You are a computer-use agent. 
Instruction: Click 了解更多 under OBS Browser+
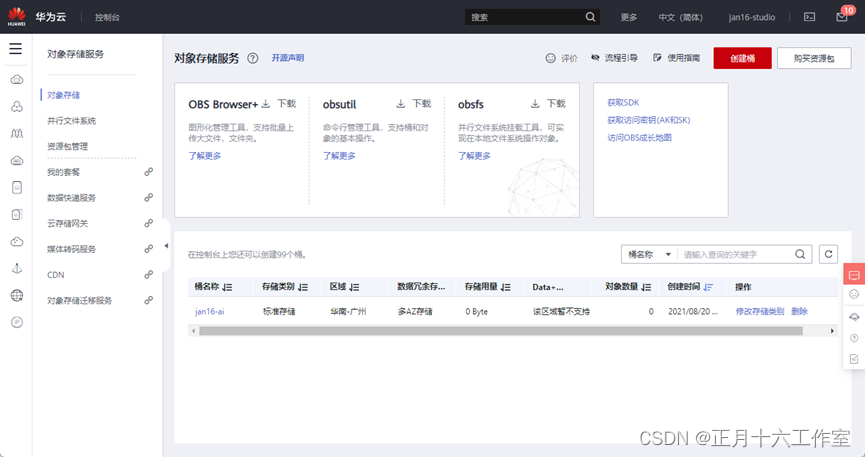point(205,156)
